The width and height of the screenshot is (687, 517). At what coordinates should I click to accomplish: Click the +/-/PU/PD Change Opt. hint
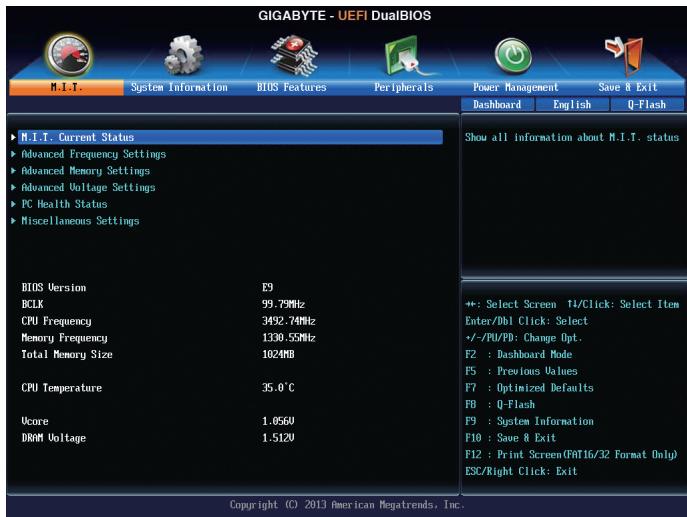pos(524,338)
